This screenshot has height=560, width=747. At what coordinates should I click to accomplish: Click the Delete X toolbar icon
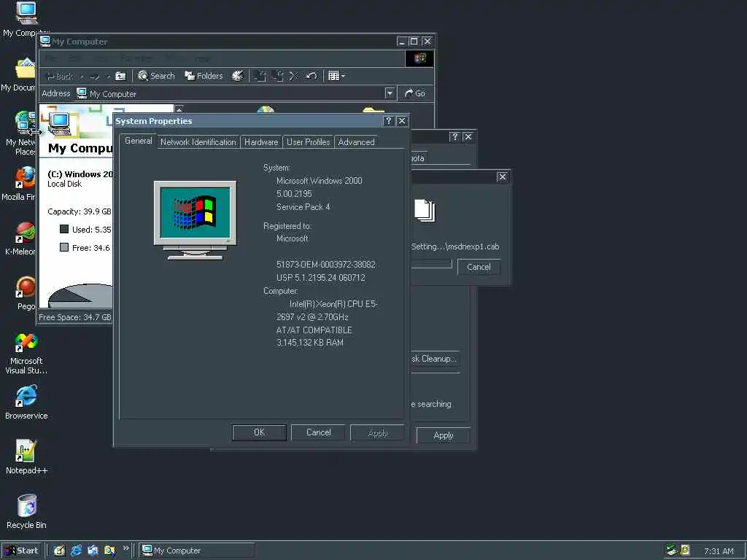pyautogui.click(x=293, y=76)
